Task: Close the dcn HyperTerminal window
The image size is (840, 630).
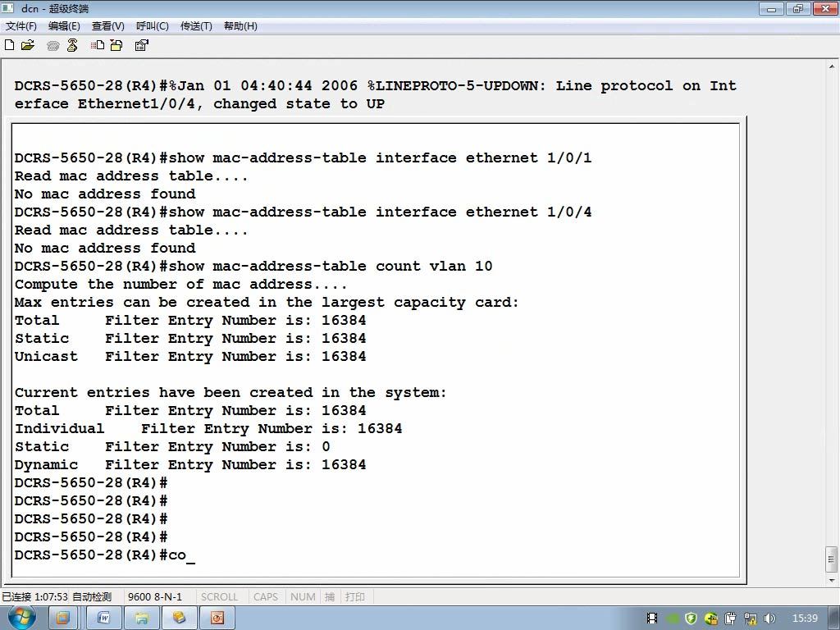Action: click(825, 8)
